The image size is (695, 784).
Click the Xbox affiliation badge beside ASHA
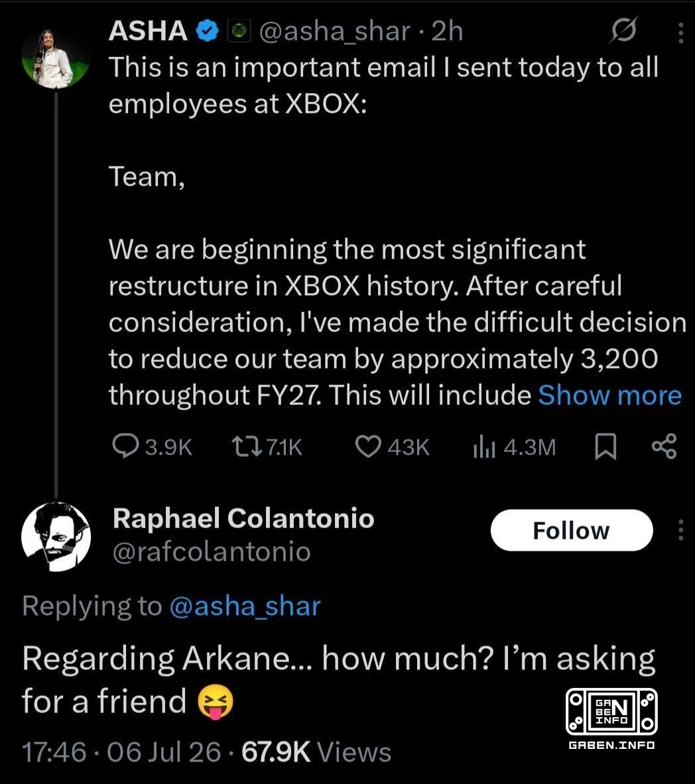pyautogui.click(x=239, y=31)
